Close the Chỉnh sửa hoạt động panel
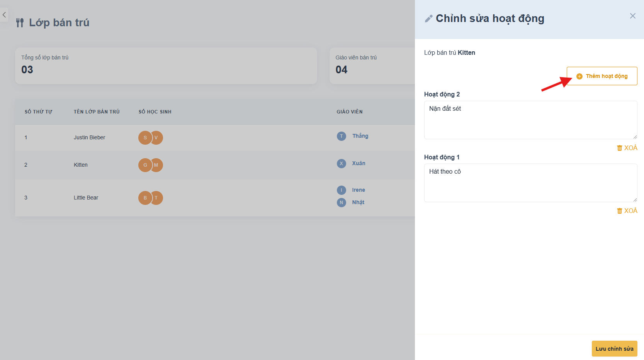644x360 pixels. click(632, 16)
